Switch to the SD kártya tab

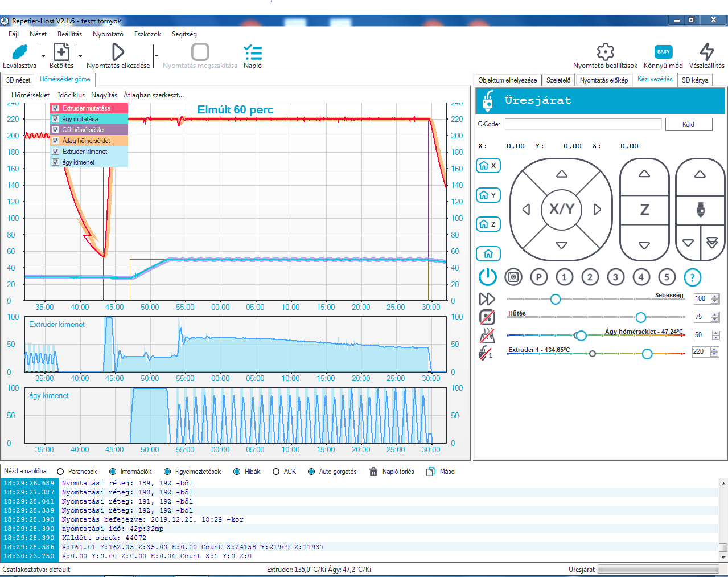coord(695,80)
